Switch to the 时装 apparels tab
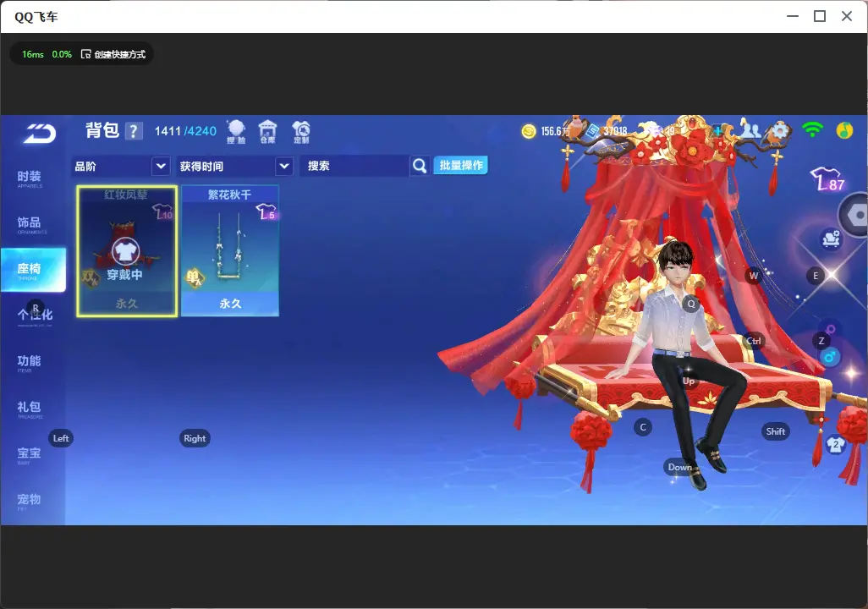Viewport: 868px width, 609px height. 30,178
